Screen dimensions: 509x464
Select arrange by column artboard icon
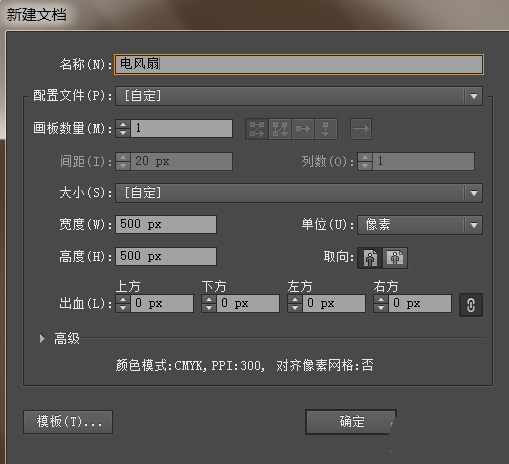point(326,129)
